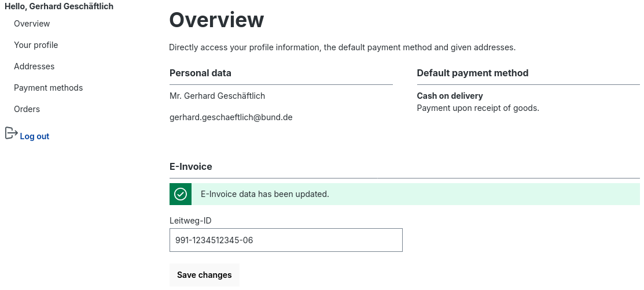Click the Default payment method heading
This screenshot has height=290, width=644.
tap(472, 73)
